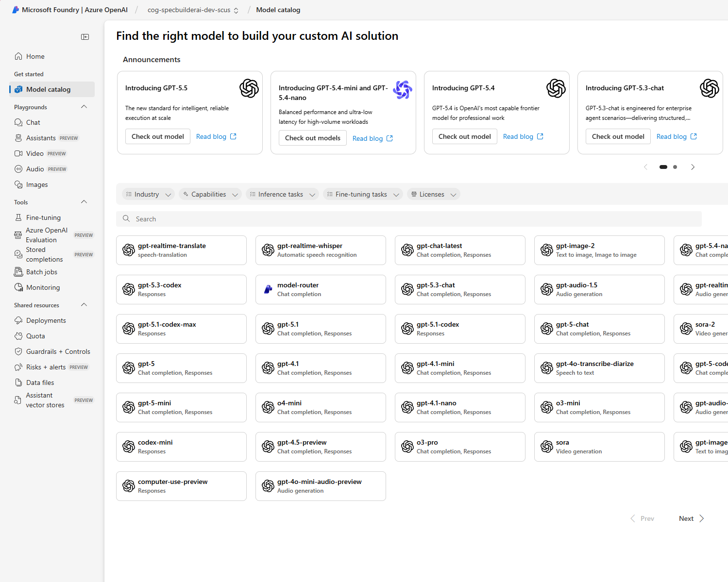Open the Capabilities filter dropdown
This screenshot has height=582, width=728.
(210, 194)
